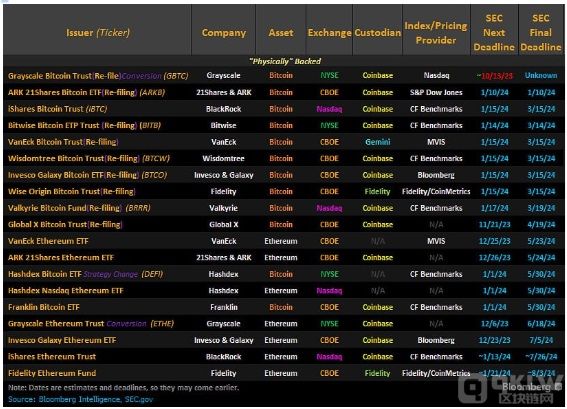The image size is (567, 409).
Task: Click 'MVIS' provider in VanEck Ethereum ETF row
Action: click(436, 241)
